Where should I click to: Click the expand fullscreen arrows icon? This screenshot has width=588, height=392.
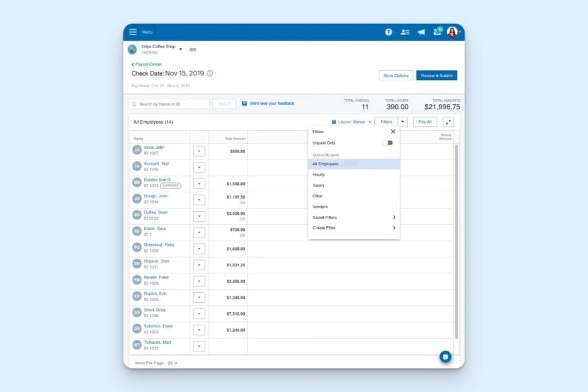448,122
